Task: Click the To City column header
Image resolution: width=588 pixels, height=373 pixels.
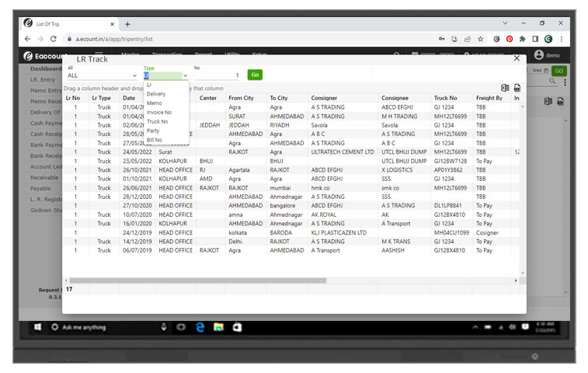Action: coord(279,98)
